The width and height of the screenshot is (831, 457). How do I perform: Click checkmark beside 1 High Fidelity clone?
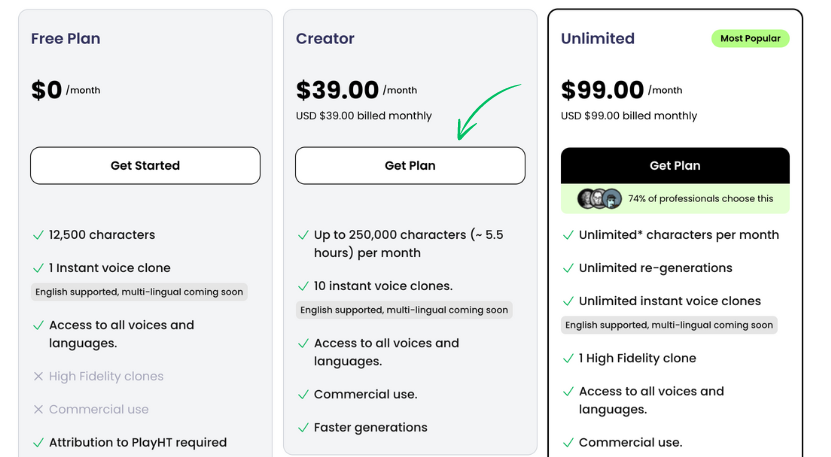tap(568, 358)
